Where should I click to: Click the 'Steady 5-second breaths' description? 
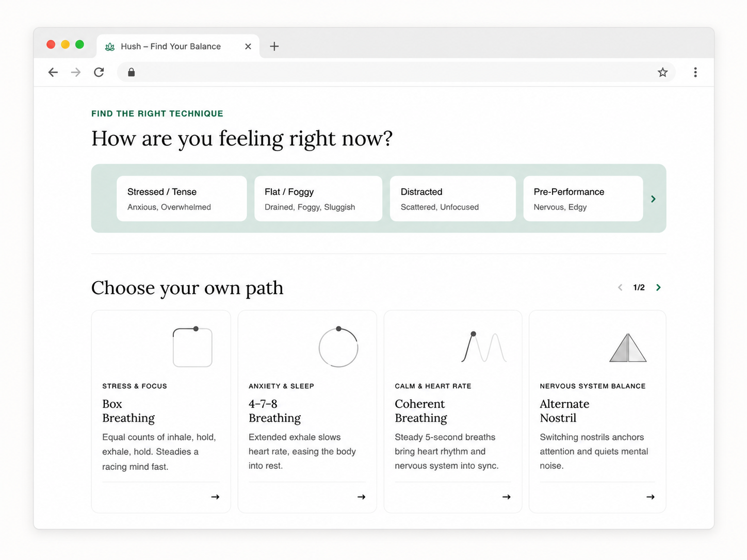pos(447,451)
